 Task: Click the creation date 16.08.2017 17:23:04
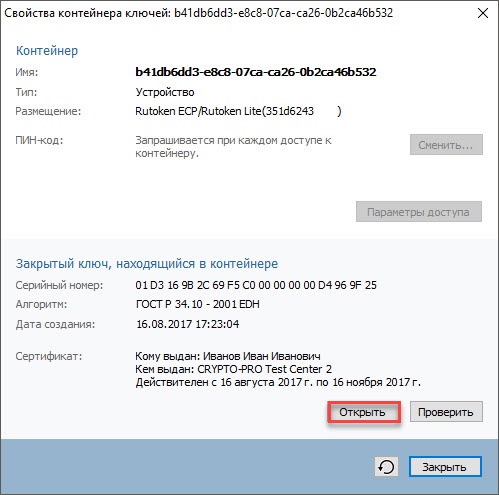188,324
